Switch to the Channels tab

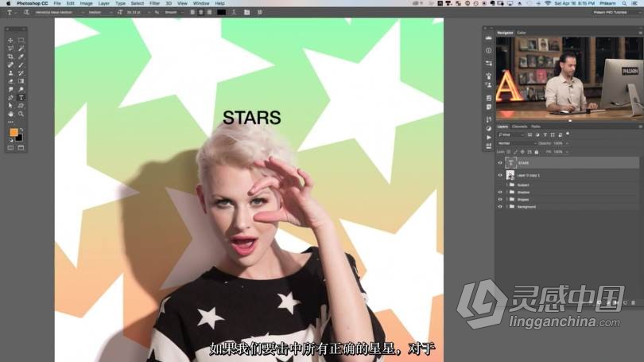(519, 127)
